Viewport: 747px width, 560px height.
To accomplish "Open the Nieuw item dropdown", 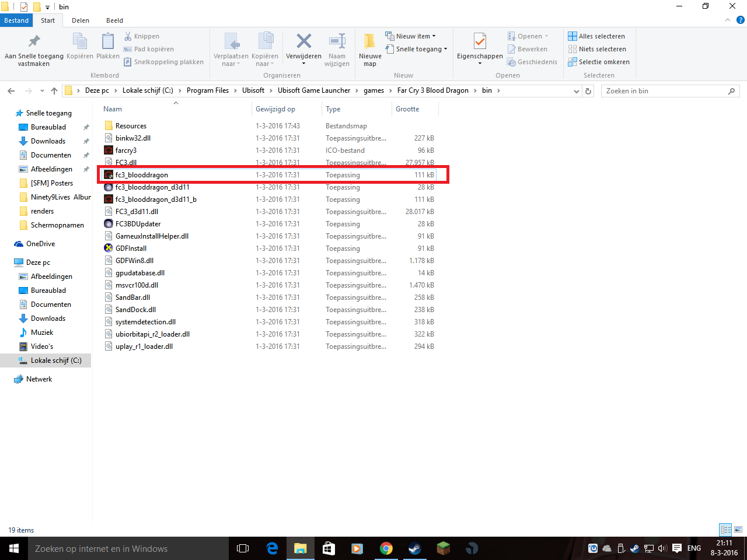I will point(410,36).
